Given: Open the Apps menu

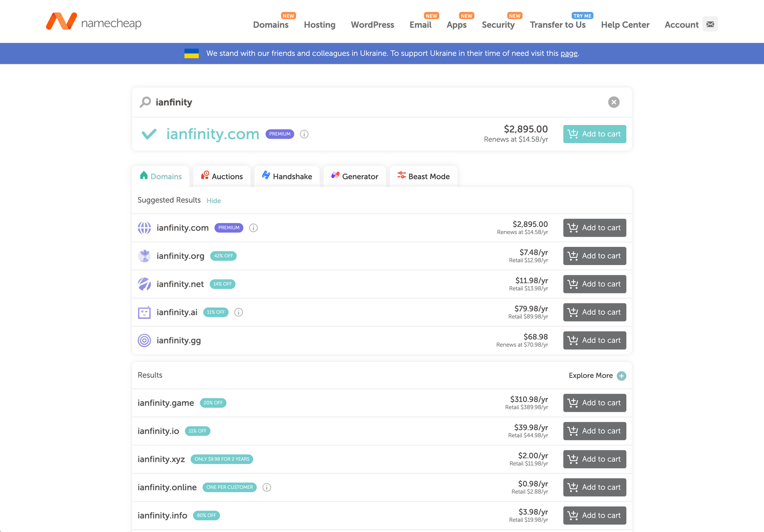Looking at the screenshot, I should tap(456, 25).
